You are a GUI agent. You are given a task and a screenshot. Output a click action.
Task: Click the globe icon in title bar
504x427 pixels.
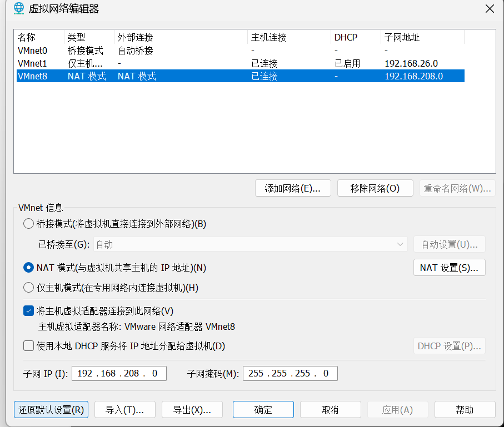[x=19, y=8]
